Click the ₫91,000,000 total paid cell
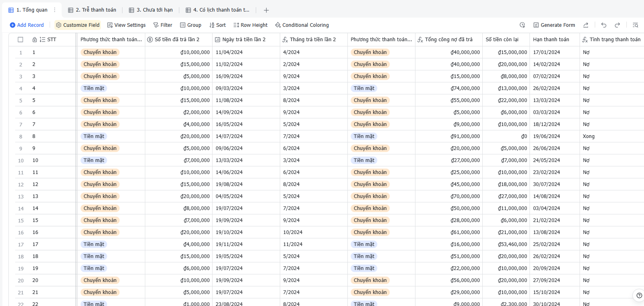This screenshot has height=306, width=644. click(x=449, y=136)
